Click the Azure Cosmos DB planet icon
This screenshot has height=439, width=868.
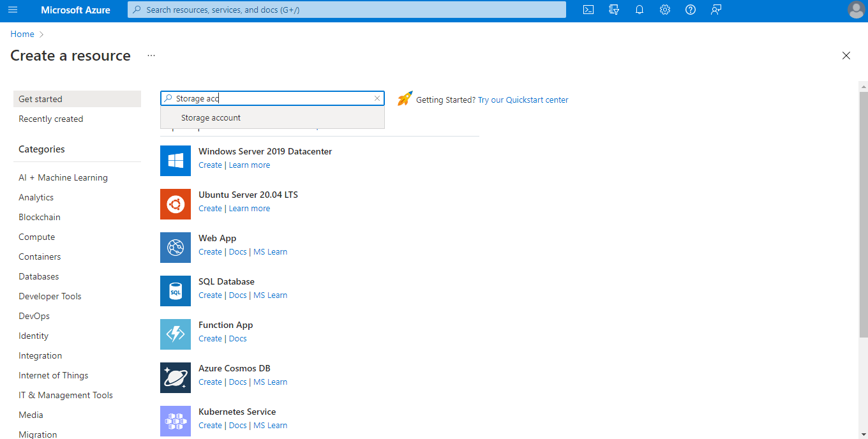pos(175,377)
